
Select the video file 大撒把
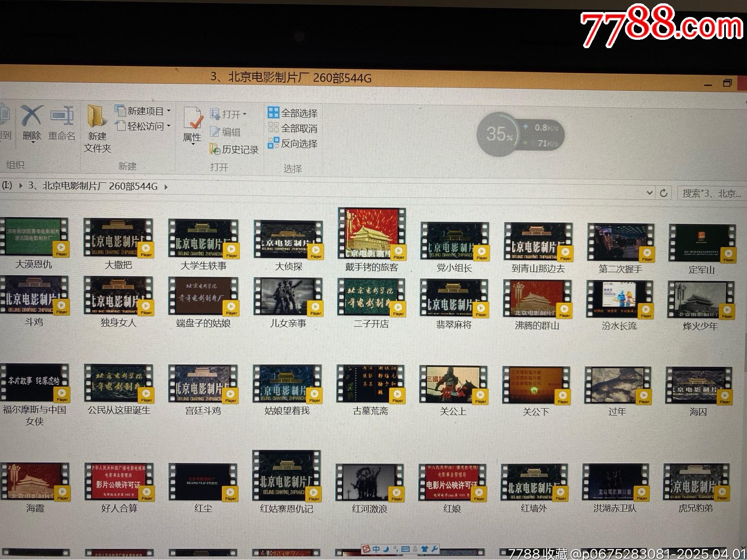click(119, 244)
